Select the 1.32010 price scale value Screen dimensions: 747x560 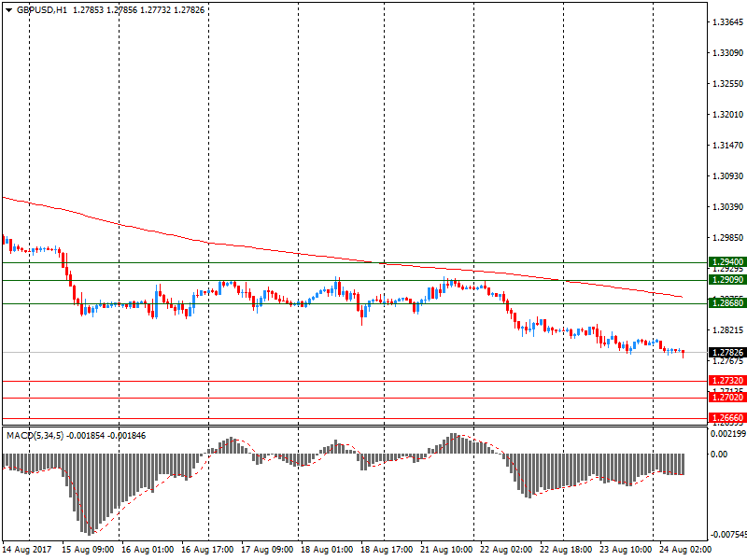pyautogui.click(x=728, y=114)
